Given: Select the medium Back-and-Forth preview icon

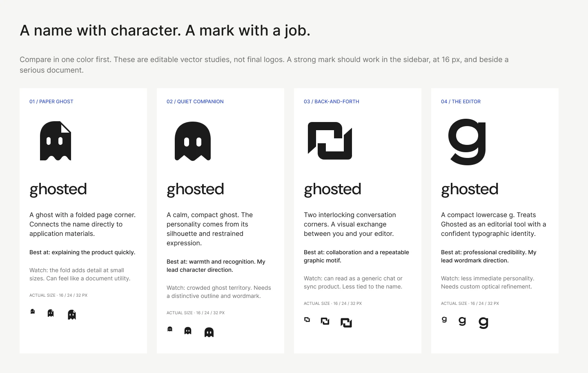Looking at the screenshot, I should point(325,321).
